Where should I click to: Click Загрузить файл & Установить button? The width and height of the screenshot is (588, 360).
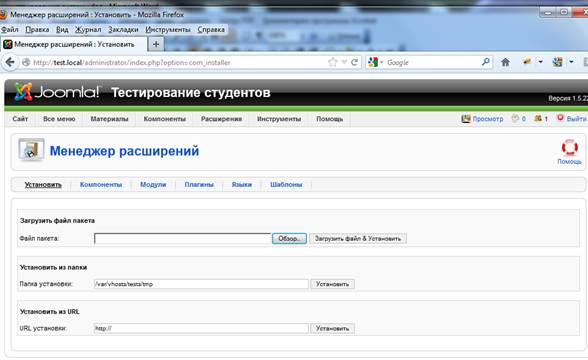[x=358, y=238]
